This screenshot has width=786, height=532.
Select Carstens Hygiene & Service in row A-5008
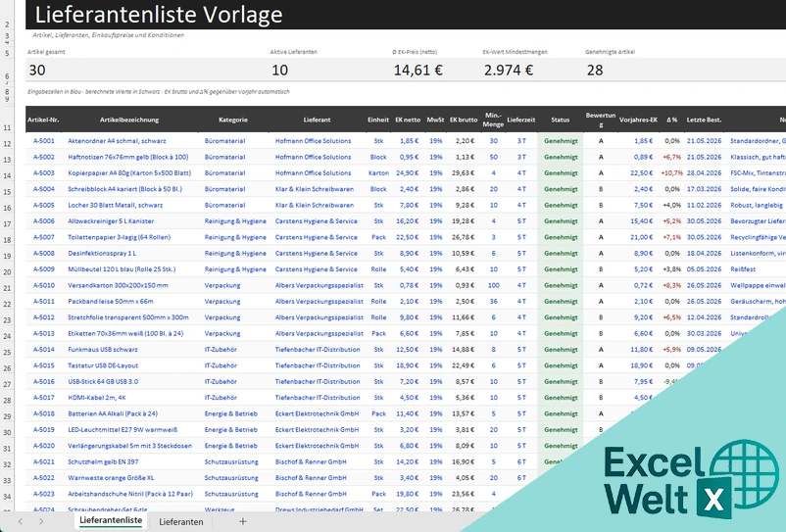tap(317, 253)
